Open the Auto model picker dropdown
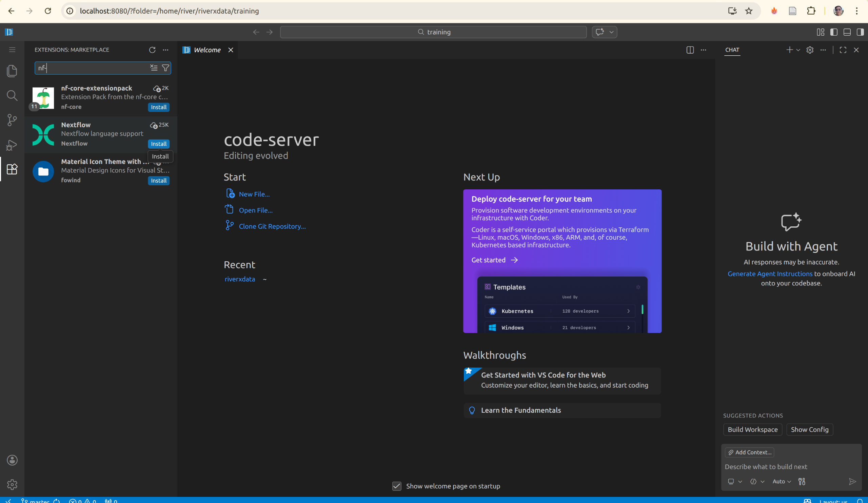The height and width of the screenshot is (503, 868). [781, 481]
